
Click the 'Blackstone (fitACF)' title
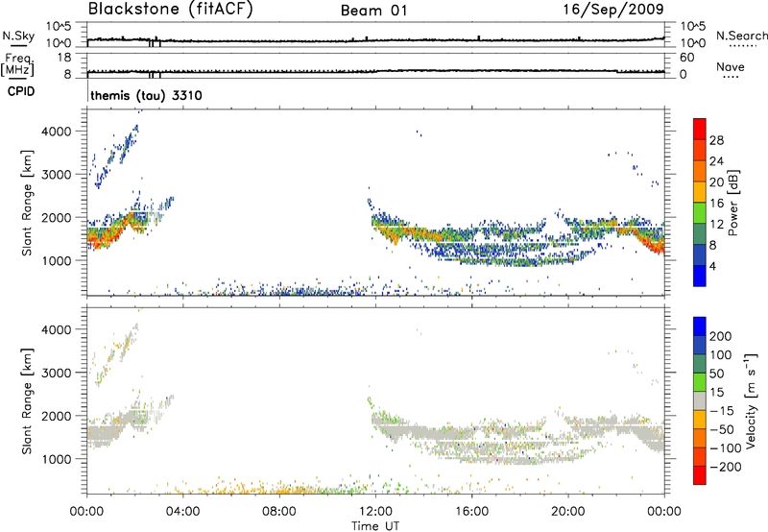(x=171, y=9)
